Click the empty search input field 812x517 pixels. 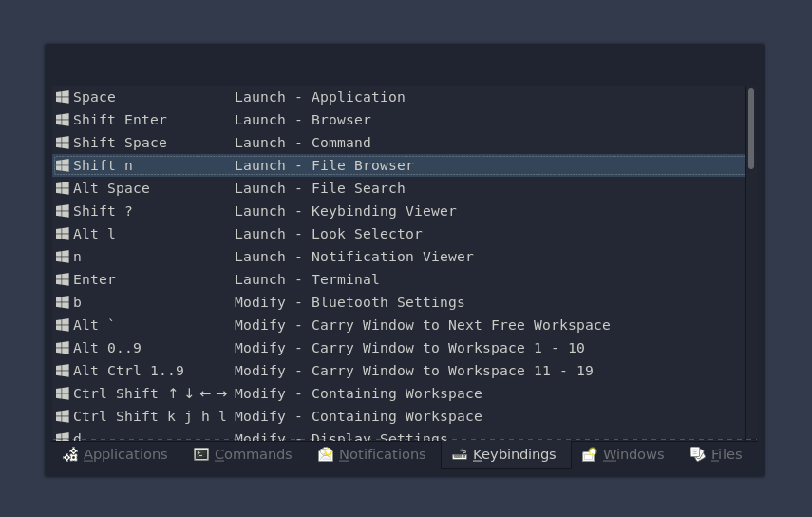(404, 65)
